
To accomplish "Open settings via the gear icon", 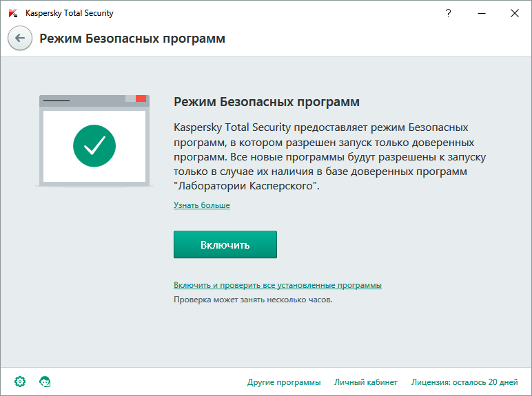I will click(20, 382).
